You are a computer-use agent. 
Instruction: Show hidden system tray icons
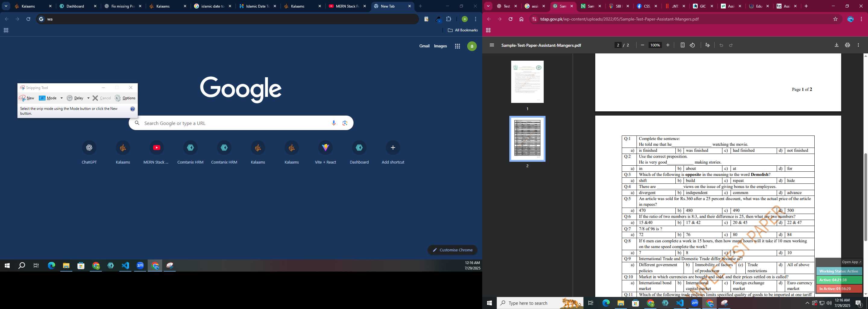[x=807, y=303]
